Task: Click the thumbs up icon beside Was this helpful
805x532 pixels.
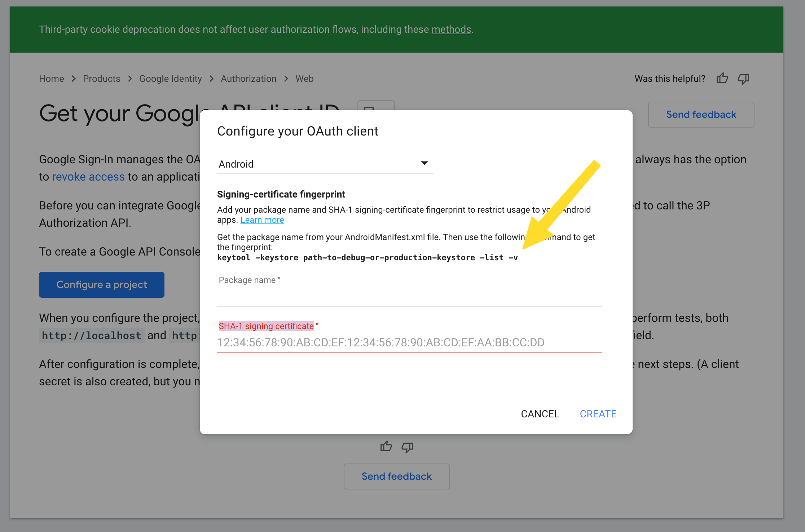Action: pyautogui.click(x=722, y=78)
